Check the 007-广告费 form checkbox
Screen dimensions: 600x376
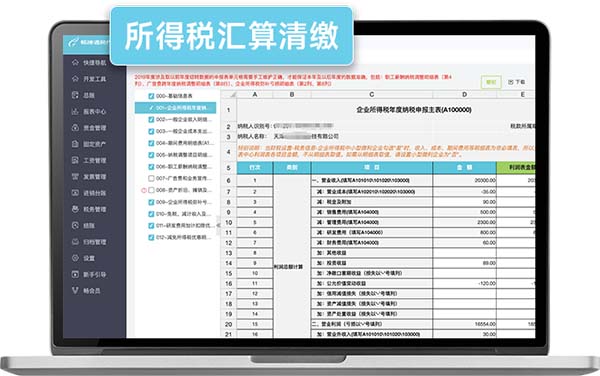point(151,178)
